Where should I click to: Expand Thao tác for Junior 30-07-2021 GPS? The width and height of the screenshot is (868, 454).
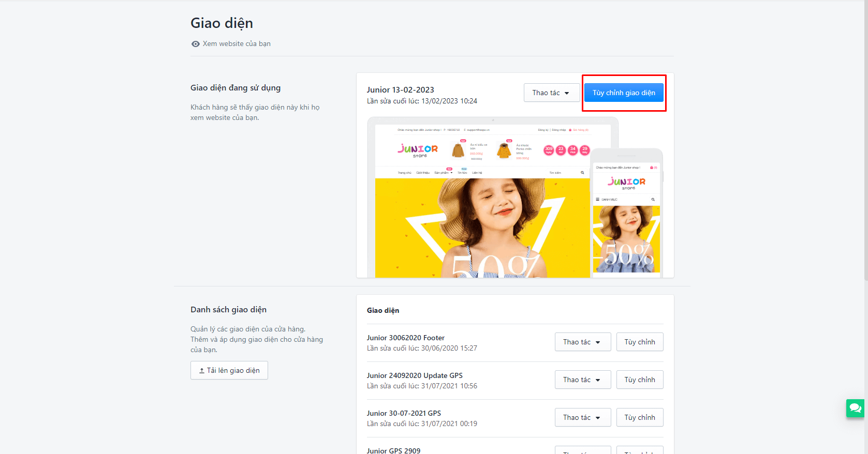pyautogui.click(x=583, y=418)
